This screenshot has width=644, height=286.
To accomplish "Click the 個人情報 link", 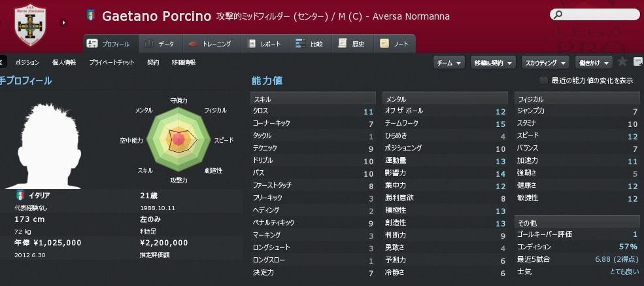I will (x=63, y=62).
